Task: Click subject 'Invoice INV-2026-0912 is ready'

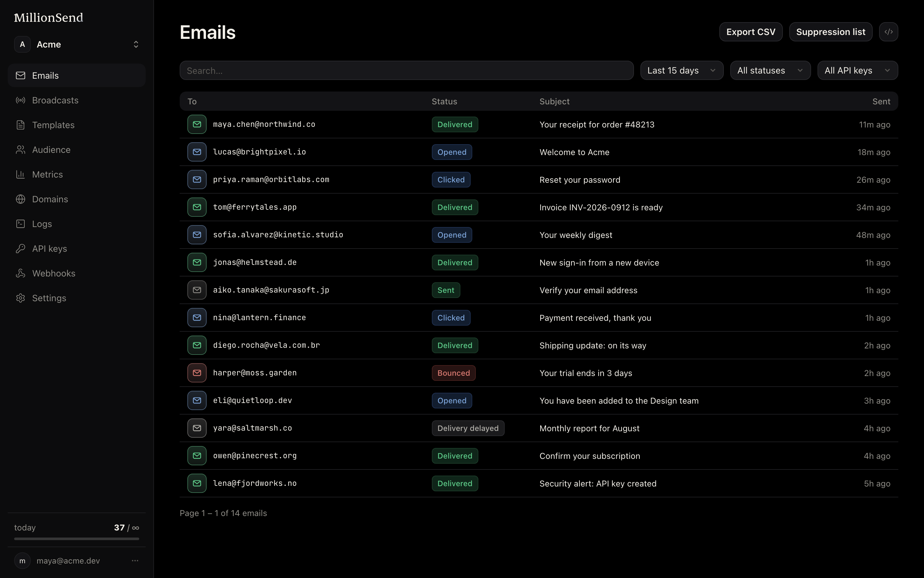Action: [x=601, y=207]
